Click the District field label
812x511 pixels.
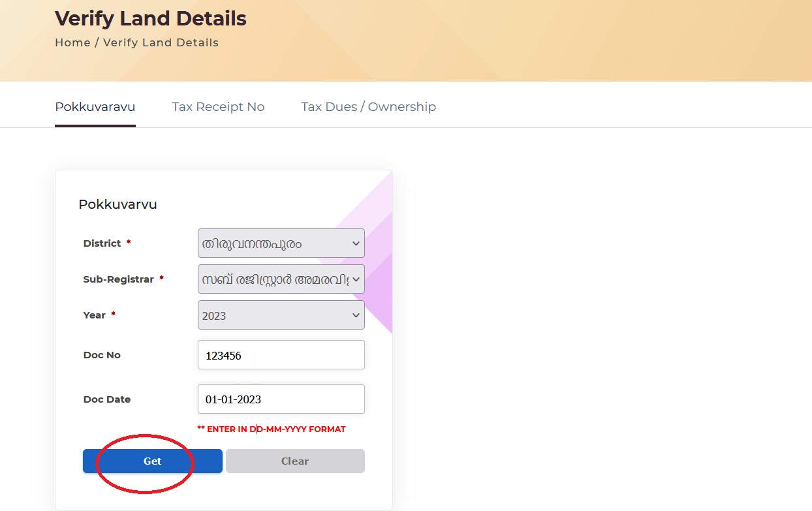pyautogui.click(x=102, y=243)
